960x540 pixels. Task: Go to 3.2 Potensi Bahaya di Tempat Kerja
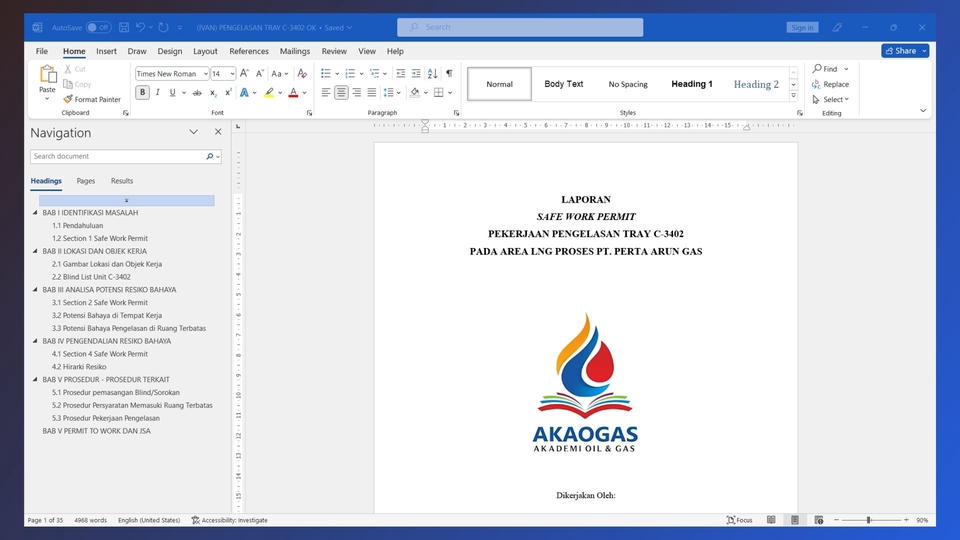(x=107, y=315)
